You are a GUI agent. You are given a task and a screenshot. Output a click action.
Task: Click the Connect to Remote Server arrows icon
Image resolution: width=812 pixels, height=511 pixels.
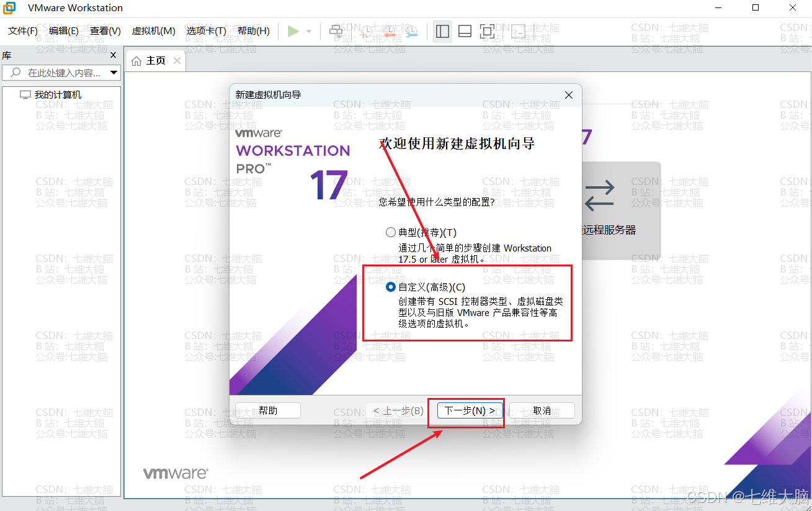pyautogui.click(x=599, y=194)
